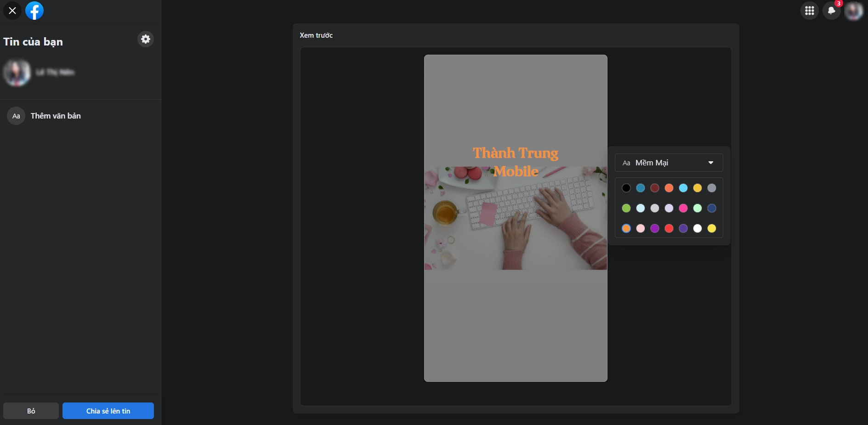868x425 pixels.
Task: Click the Thành Trung Mobile text on preview
Action: point(516,162)
